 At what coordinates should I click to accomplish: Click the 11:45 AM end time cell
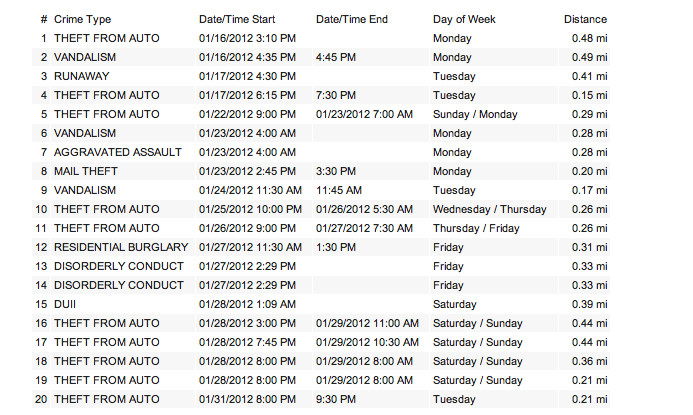pyautogui.click(x=338, y=190)
